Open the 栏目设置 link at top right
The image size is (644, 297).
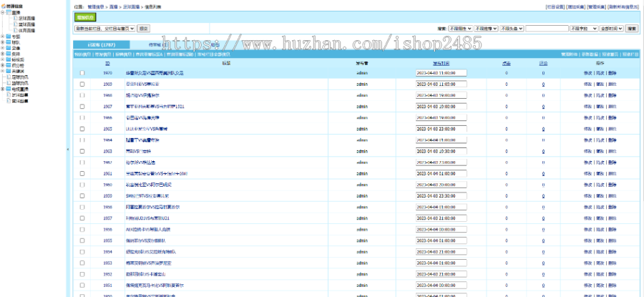tap(555, 7)
